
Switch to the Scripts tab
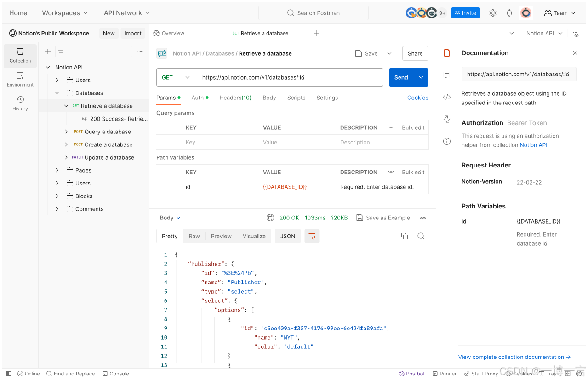click(296, 98)
